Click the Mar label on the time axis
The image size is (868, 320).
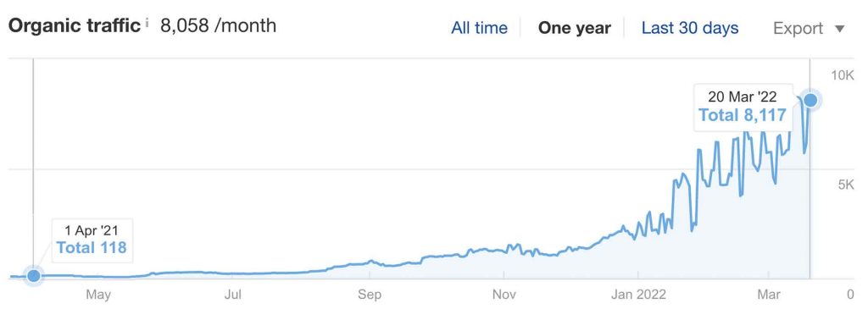pyautogui.click(x=770, y=295)
